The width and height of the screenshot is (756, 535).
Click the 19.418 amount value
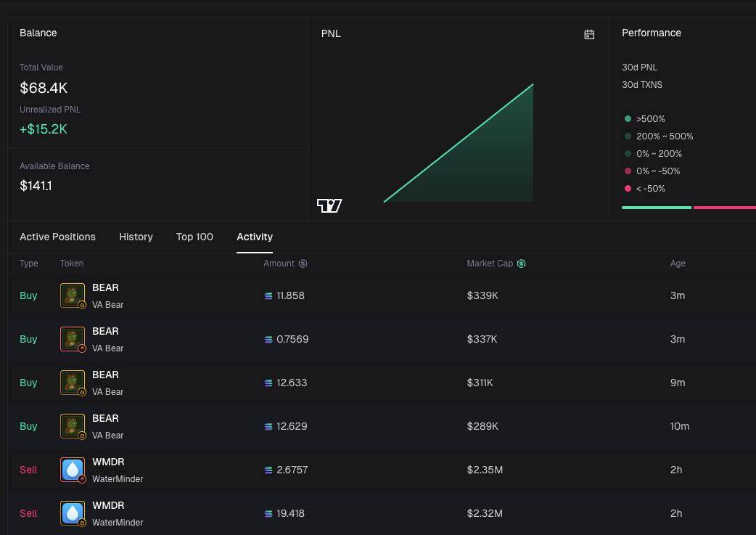pyautogui.click(x=290, y=513)
